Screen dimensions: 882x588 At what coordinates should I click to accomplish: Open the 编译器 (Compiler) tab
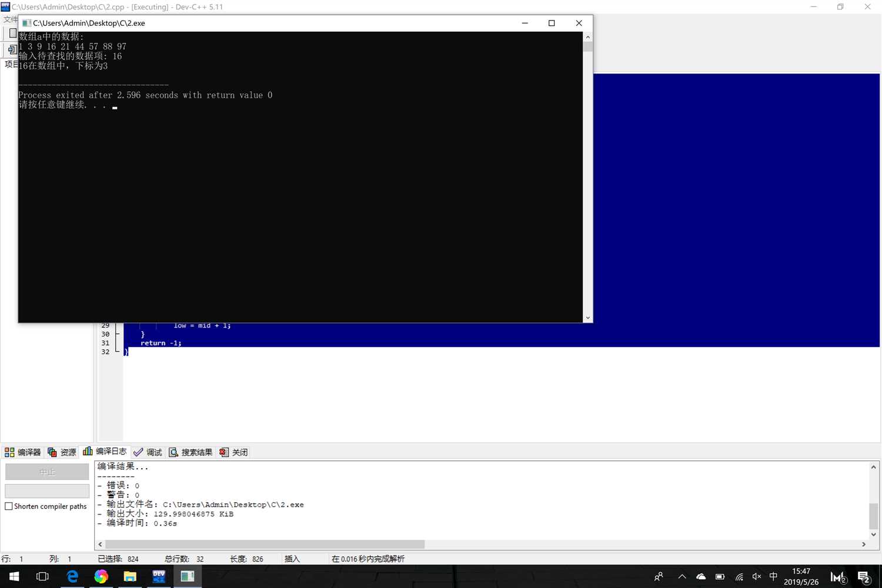click(22, 452)
